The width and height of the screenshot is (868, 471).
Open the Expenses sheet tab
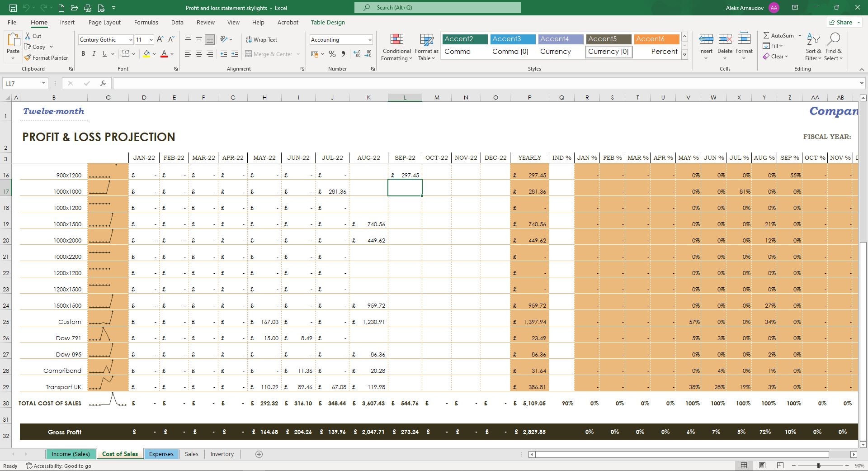(161, 454)
